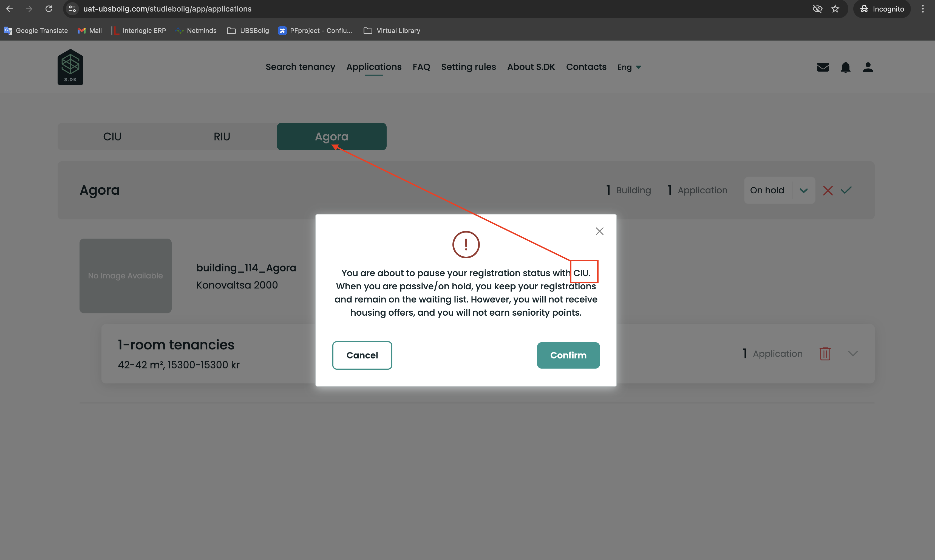This screenshot has width=935, height=560.
Task: Open the Contacts page
Action: click(x=586, y=67)
